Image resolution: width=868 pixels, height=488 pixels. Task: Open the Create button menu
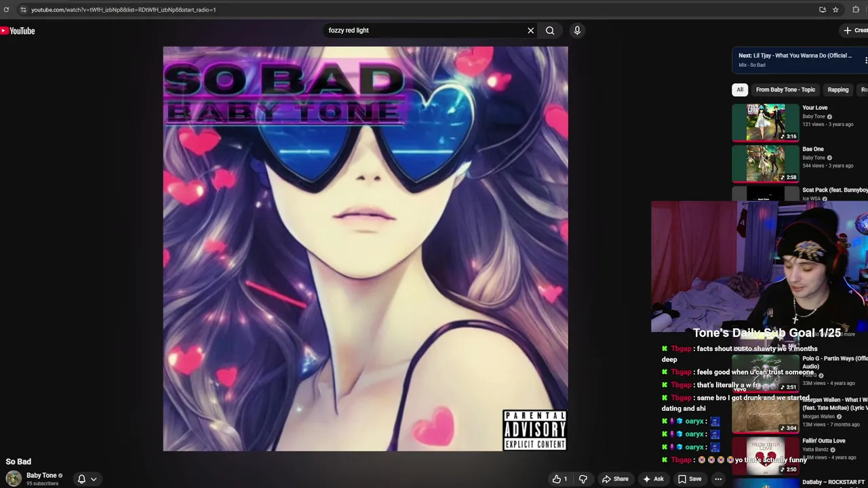856,30
